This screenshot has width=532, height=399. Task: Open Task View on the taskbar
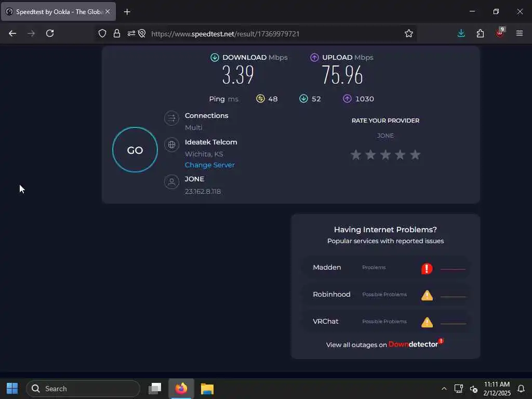tap(155, 389)
